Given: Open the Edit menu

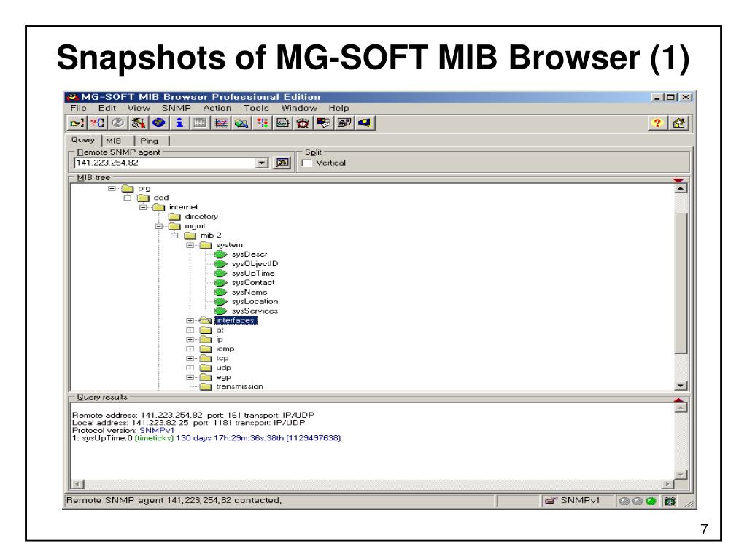Looking at the screenshot, I should pos(107,108).
